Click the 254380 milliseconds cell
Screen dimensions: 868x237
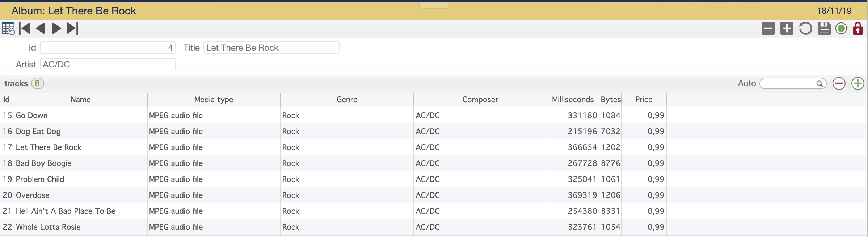click(573, 211)
